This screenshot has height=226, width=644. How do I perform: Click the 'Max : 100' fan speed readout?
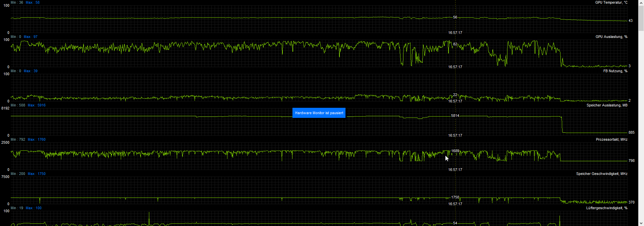click(34, 208)
